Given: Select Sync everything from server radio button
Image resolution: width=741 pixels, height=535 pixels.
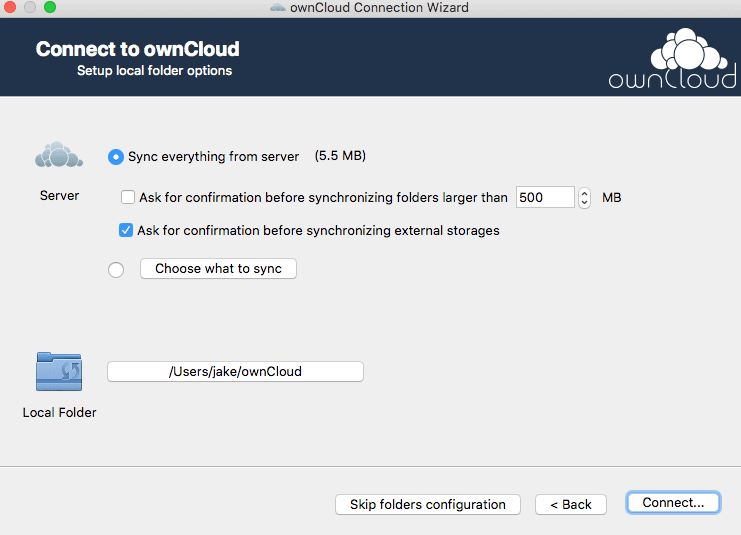Looking at the screenshot, I should tap(116, 156).
